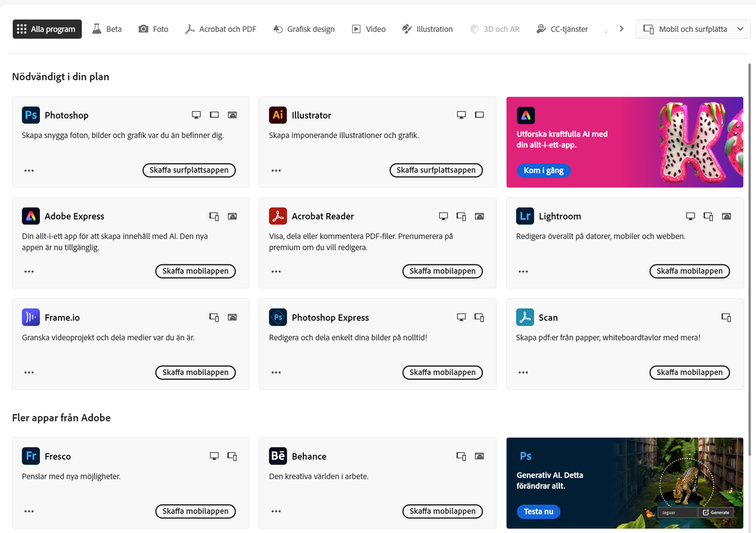Screen dimensions: 756x533
Task: Get the Photoshop Express mobile app
Action: click(x=443, y=372)
